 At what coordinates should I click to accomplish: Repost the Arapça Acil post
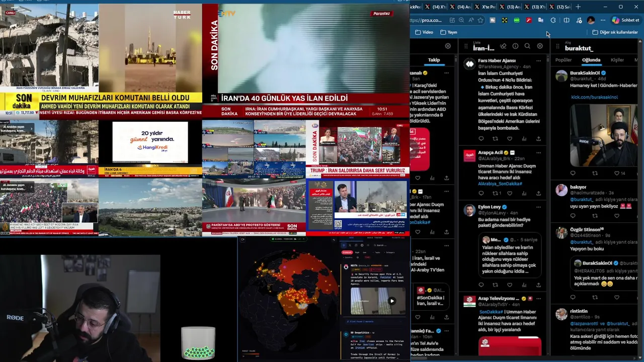(x=496, y=193)
